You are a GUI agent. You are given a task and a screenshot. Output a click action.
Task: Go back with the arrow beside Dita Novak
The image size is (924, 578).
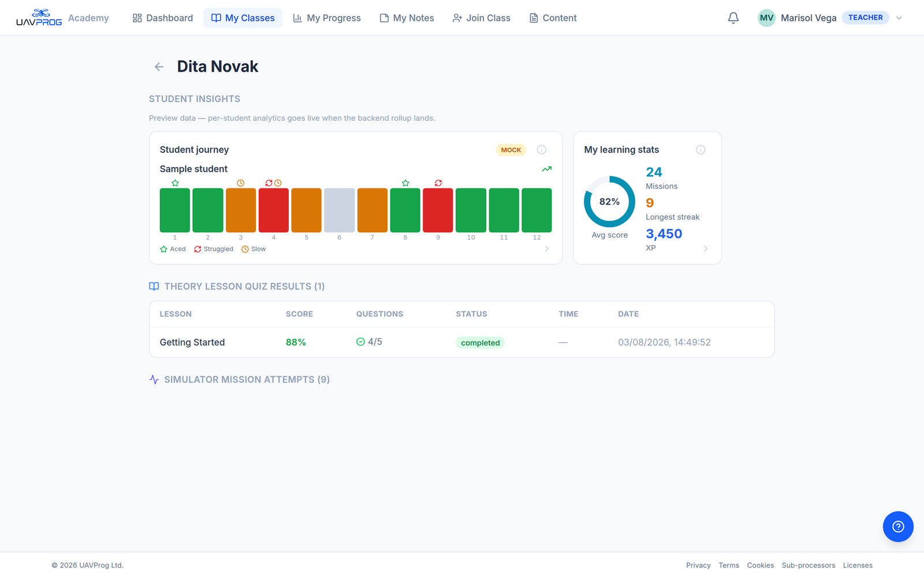[x=159, y=67]
